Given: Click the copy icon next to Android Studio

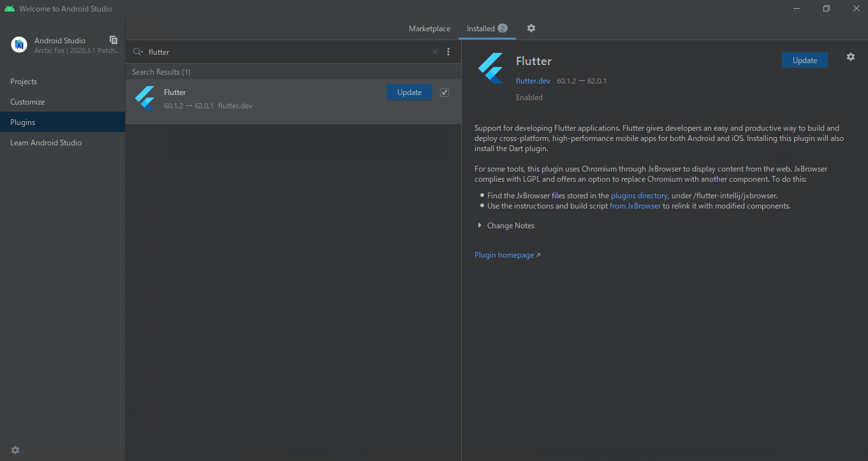Looking at the screenshot, I should [114, 40].
